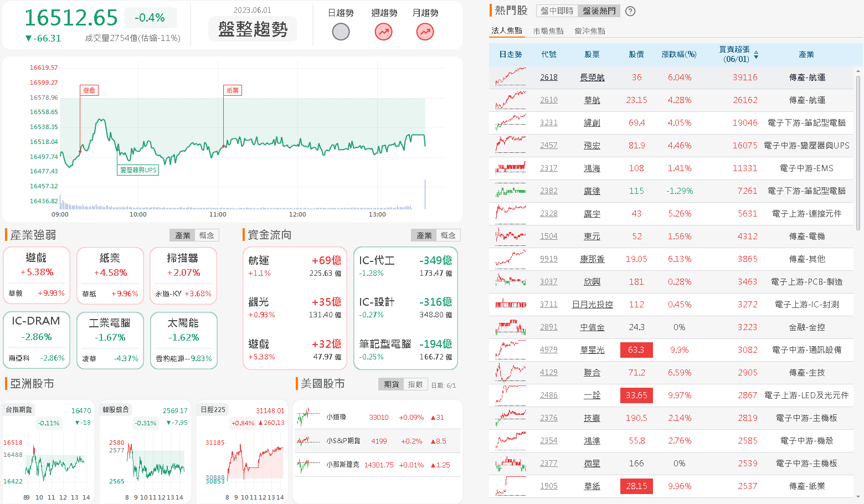The image size is (864, 504).
Task: Open the 工業電腦 industry card
Action: click(x=110, y=340)
